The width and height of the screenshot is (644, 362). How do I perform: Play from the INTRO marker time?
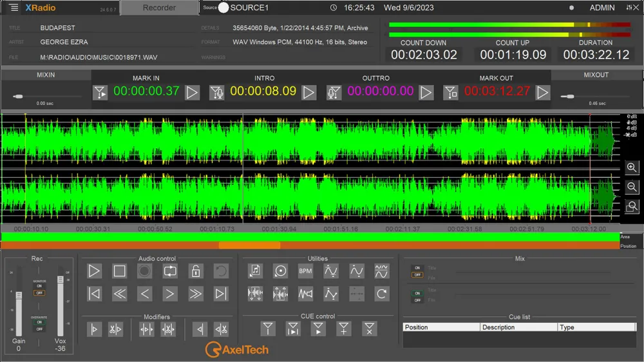[309, 93]
